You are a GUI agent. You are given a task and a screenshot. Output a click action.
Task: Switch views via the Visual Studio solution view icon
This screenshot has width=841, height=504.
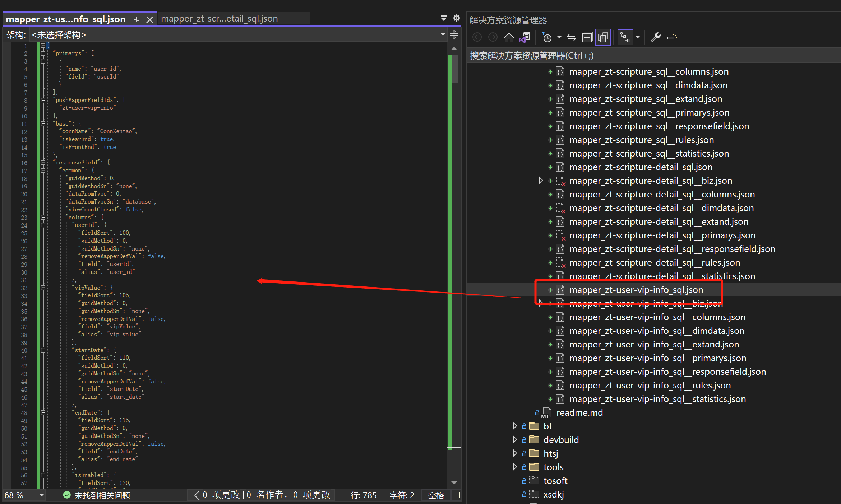525,37
